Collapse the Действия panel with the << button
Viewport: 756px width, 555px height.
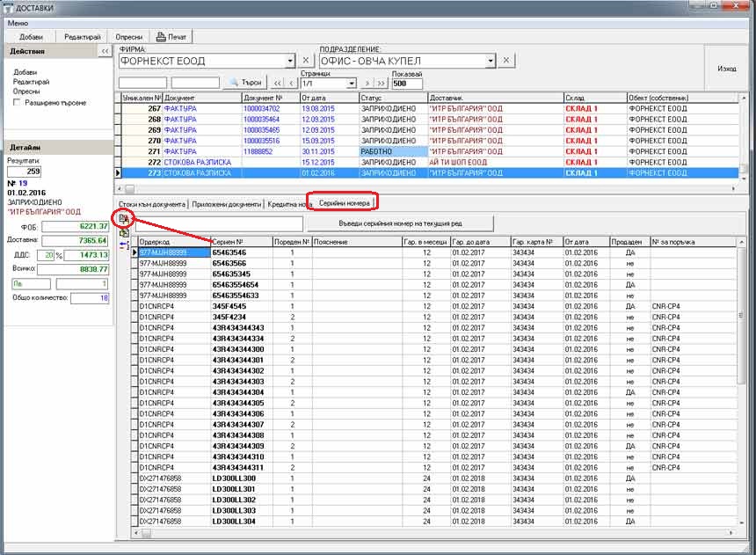105,51
